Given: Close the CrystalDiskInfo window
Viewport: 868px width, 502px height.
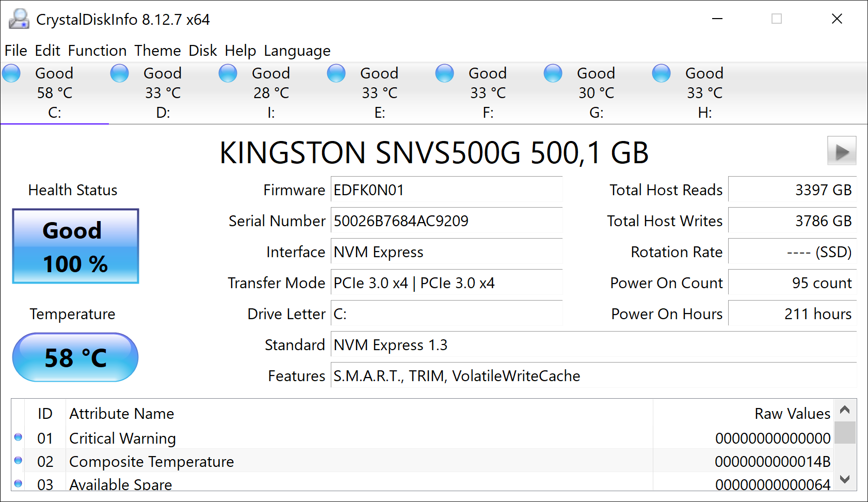Looking at the screenshot, I should click(837, 19).
